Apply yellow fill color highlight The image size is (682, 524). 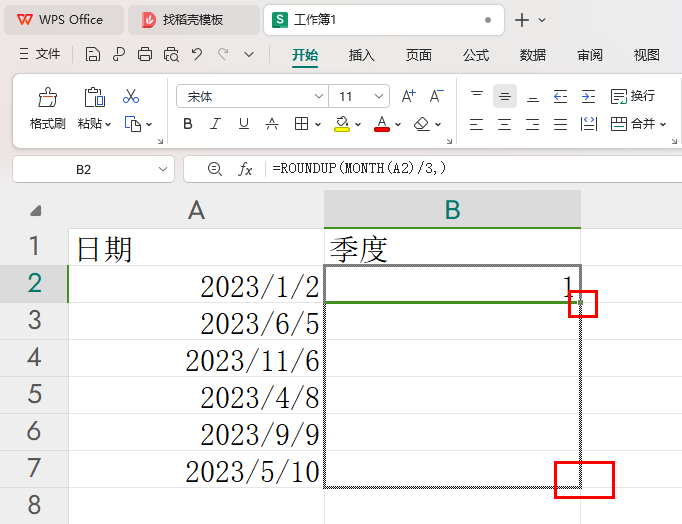(x=342, y=124)
